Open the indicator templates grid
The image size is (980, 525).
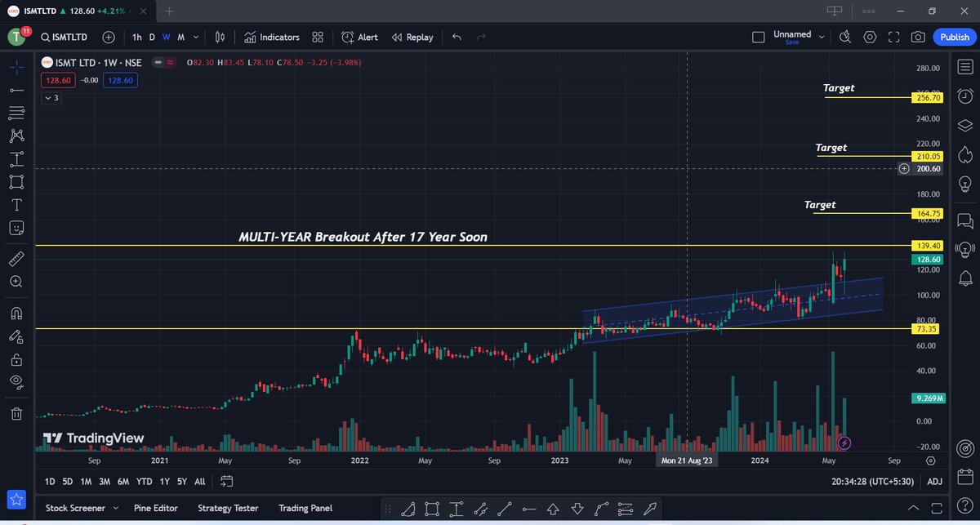point(318,37)
